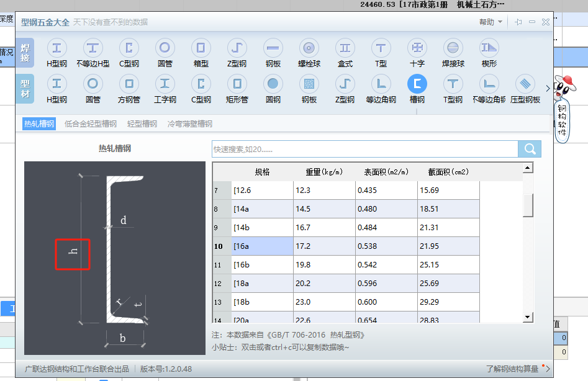This screenshot has width=588, height=381.
Task: Select profile H型钢 in the 型材 row
Action: [57, 84]
